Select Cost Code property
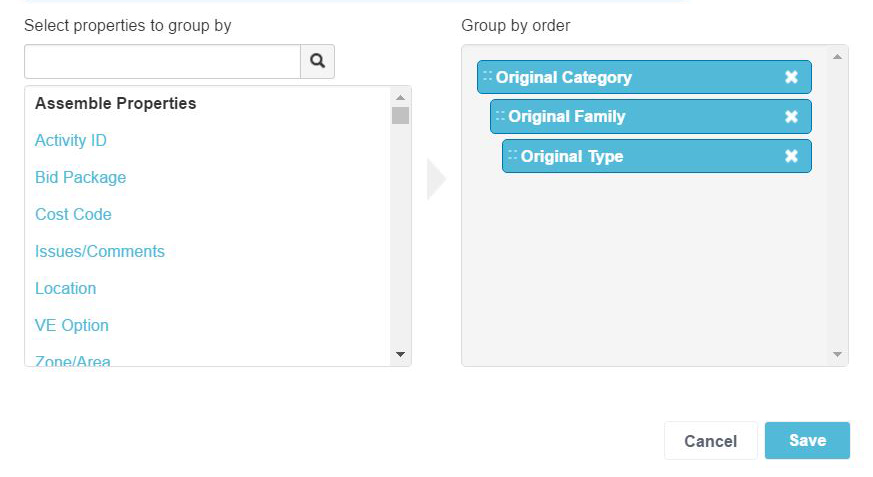Screen dimensions: 873x477 [x=73, y=214]
